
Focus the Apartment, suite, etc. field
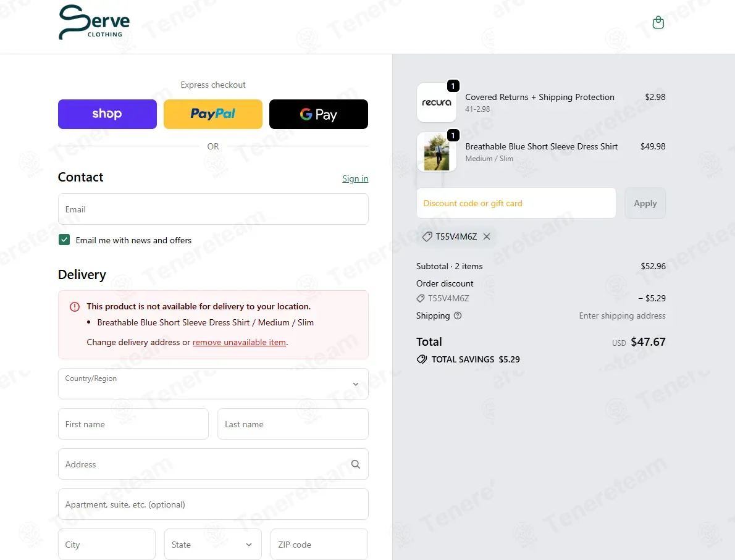(x=213, y=504)
